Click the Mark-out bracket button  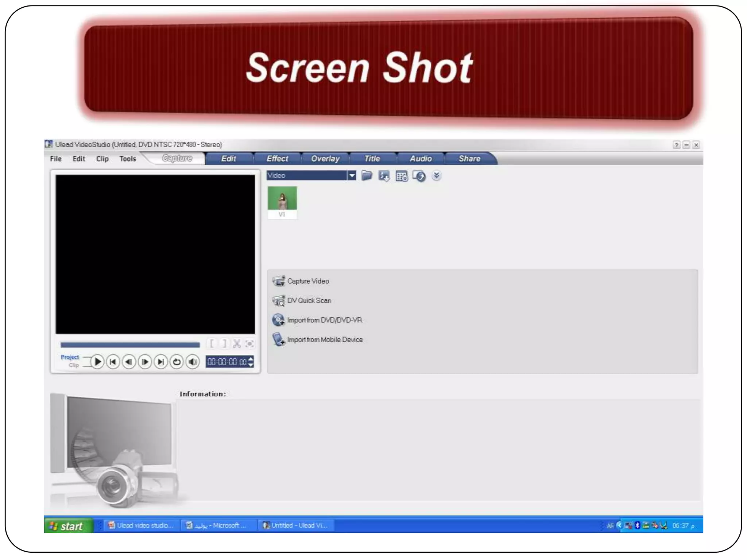(x=224, y=343)
